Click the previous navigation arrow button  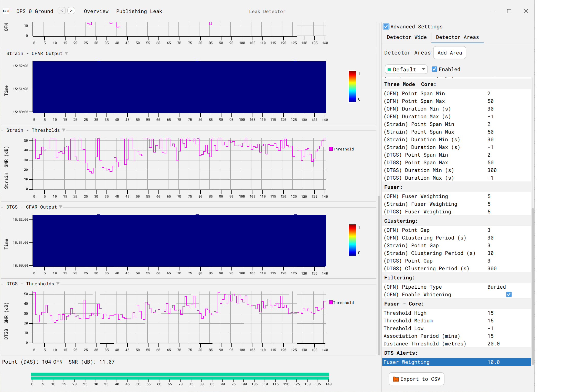61,11
